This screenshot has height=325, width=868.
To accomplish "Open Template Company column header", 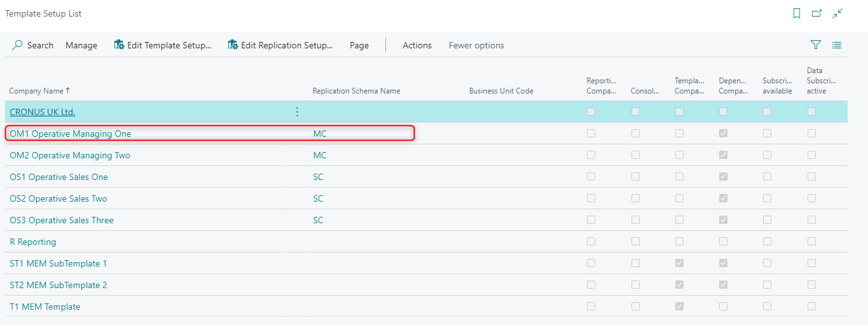I will (x=690, y=86).
